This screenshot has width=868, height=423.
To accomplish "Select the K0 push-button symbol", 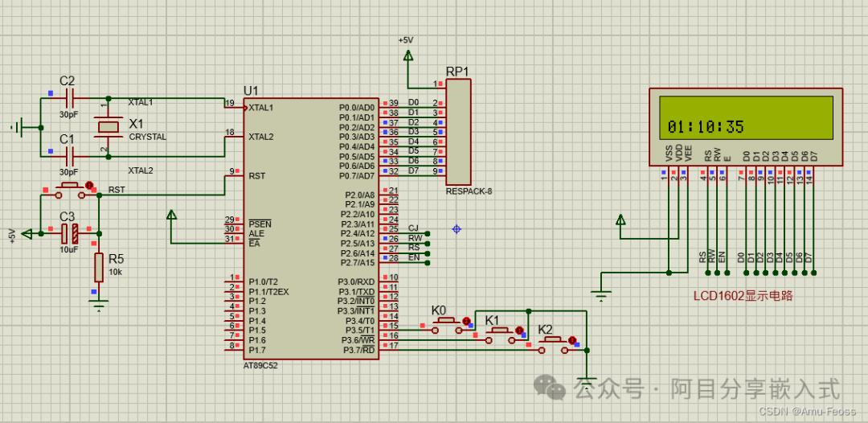I will (446, 325).
